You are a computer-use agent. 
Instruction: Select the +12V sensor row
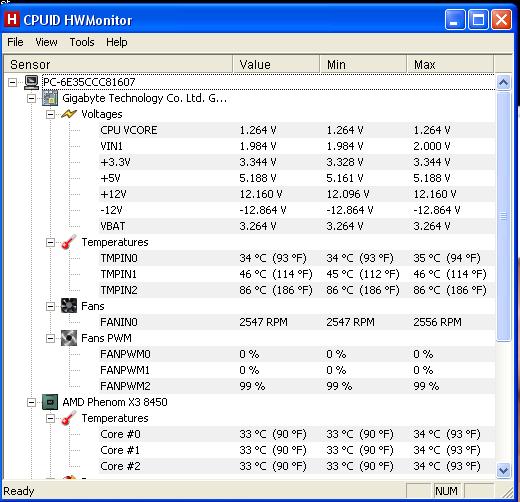(297, 194)
